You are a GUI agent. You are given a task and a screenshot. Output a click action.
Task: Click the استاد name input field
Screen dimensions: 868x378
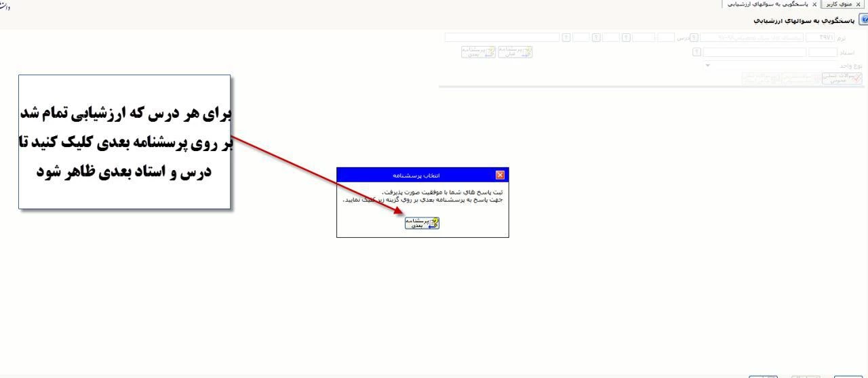[x=754, y=52]
